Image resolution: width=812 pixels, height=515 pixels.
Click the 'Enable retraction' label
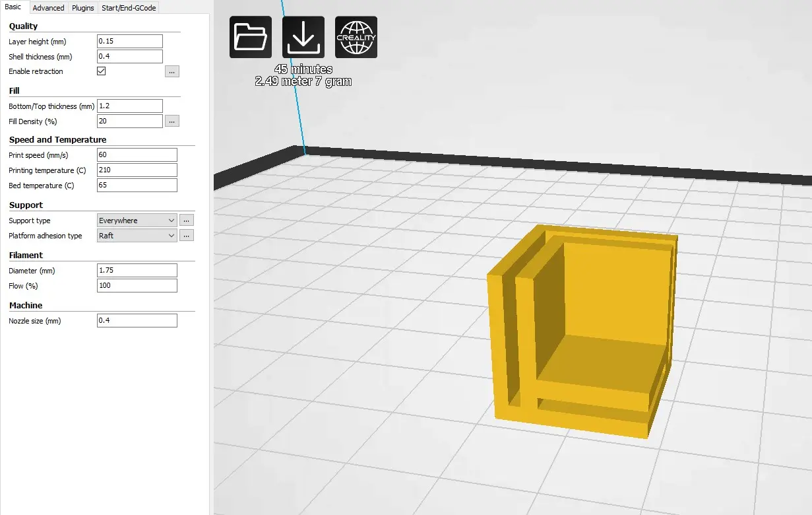tap(36, 71)
